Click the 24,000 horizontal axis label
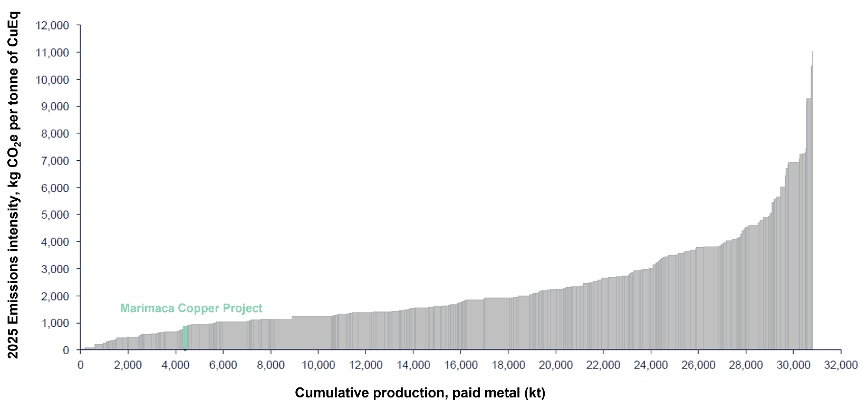This screenshot has height=409, width=868. pyautogui.click(x=651, y=365)
